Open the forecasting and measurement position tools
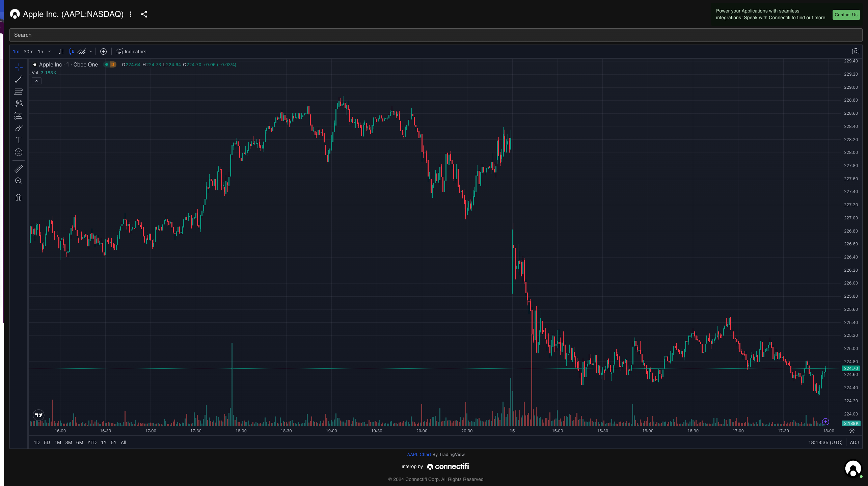Viewport: 868px width, 486px height. coord(19,116)
